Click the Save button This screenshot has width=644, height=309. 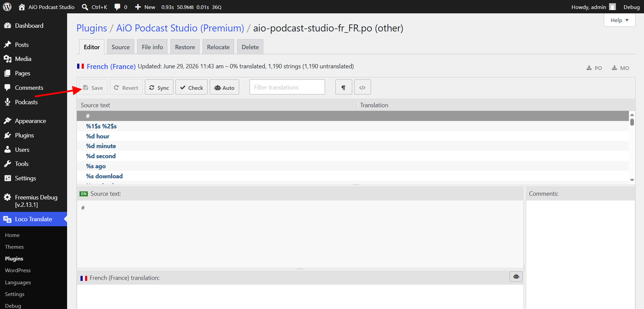click(x=93, y=87)
